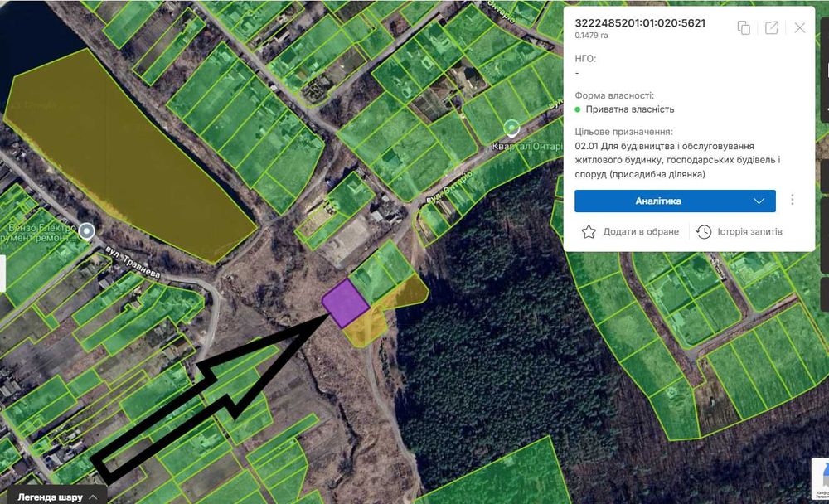829x504 pixels.
Task: Click the вул. Травнева street label
Action: [x=132, y=262]
